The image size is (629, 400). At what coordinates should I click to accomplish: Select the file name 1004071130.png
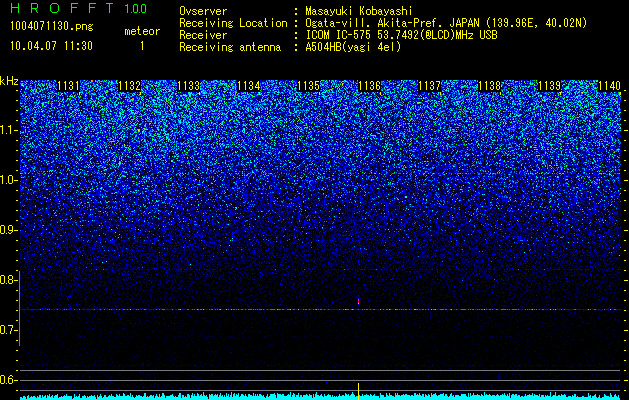(x=52, y=27)
